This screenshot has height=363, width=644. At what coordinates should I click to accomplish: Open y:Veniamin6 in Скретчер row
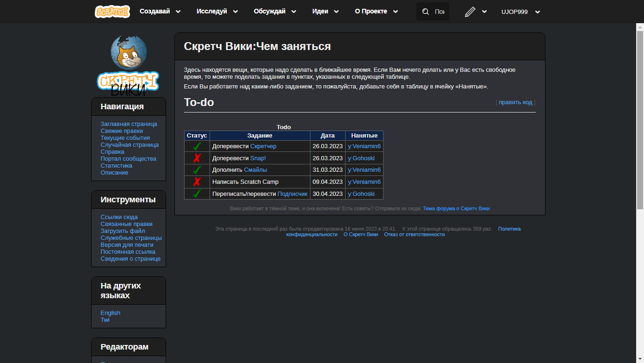364,146
